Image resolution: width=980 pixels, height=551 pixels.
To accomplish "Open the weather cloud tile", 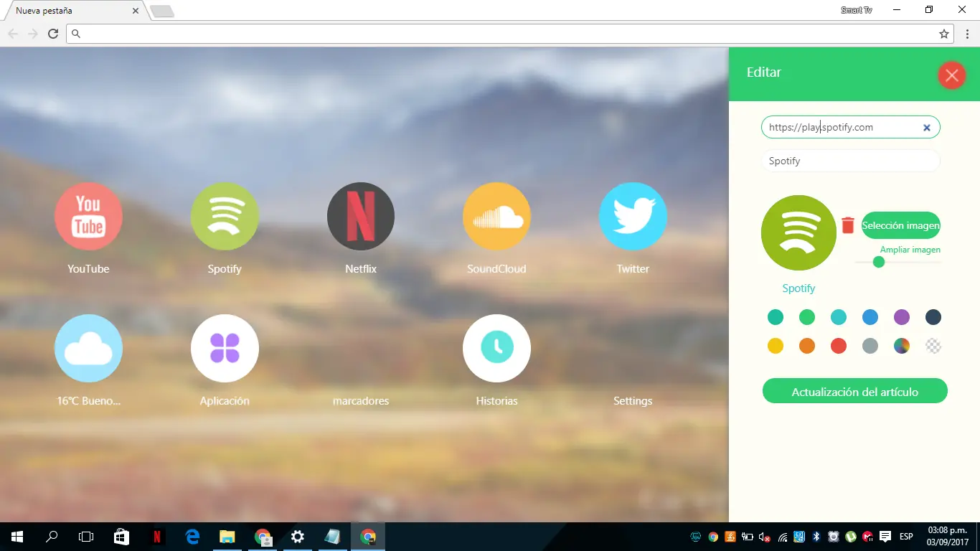I will (x=88, y=348).
